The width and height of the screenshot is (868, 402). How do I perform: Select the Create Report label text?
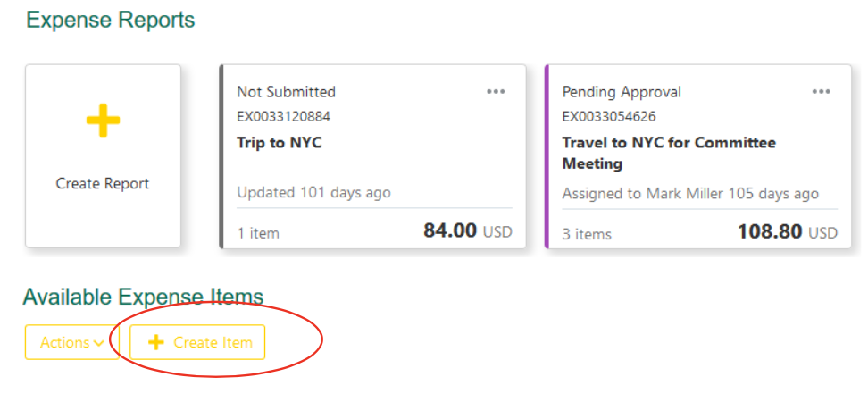(x=103, y=183)
